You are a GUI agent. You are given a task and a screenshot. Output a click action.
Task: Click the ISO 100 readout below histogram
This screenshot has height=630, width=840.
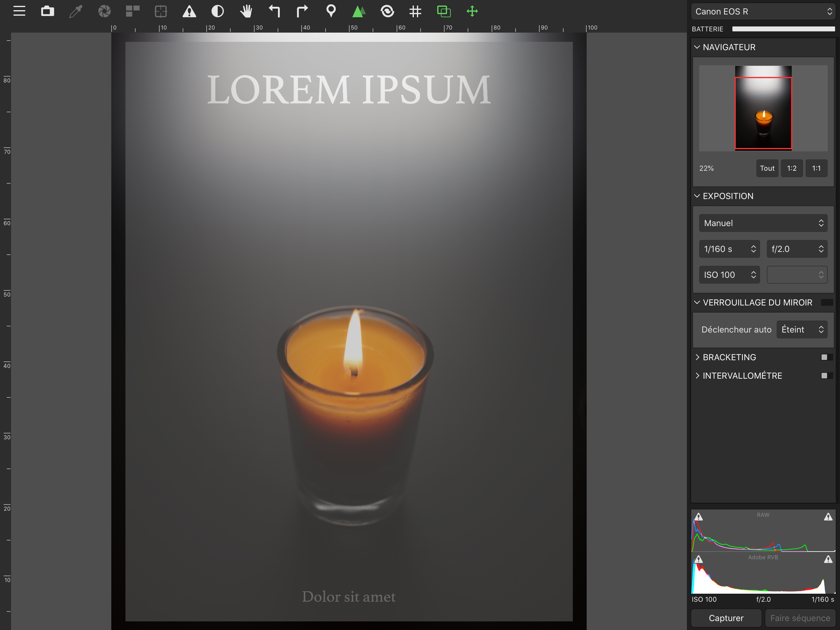(704, 599)
